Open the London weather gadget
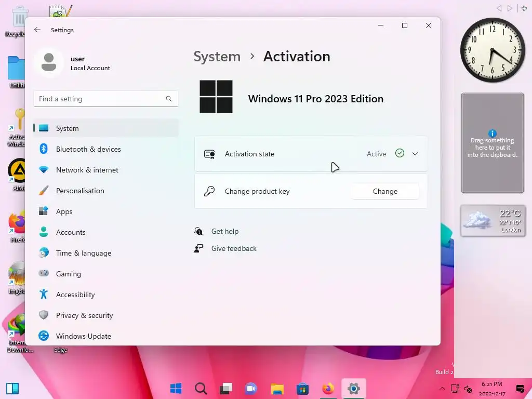Image resolution: width=532 pixels, height=399 pixels. 493,220
